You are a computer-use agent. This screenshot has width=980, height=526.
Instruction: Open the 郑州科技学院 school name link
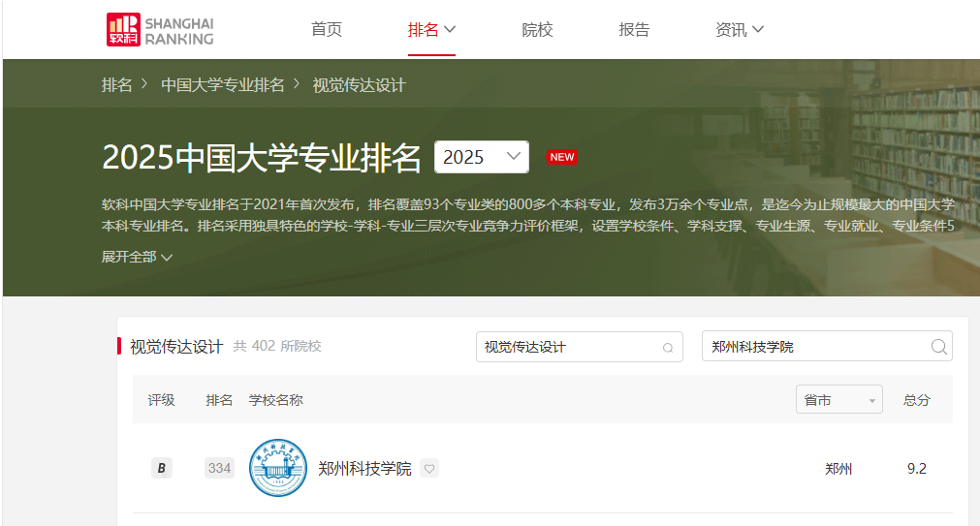[x=364, y=469]
